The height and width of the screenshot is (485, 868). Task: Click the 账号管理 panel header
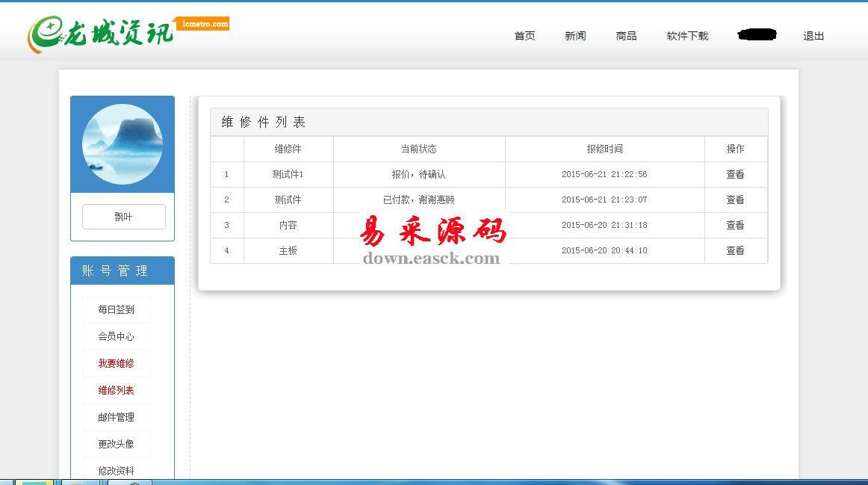pos(123,271)
